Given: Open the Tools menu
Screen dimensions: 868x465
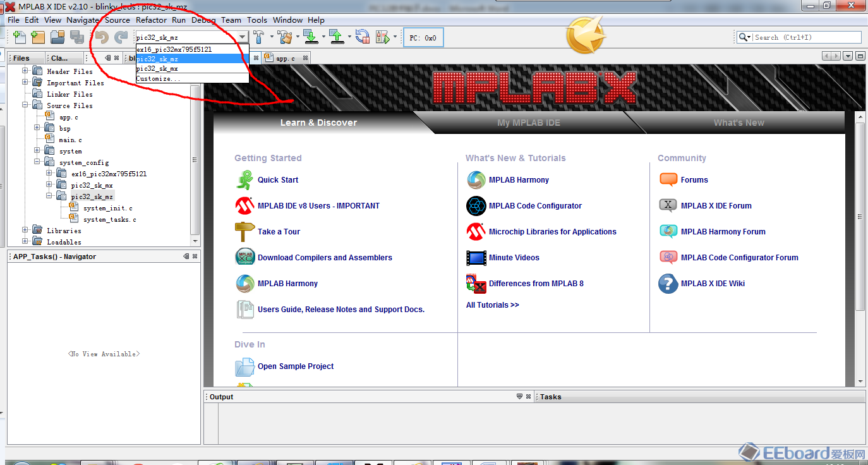Looking at the screenshot, I should pyautogui.click(x=257, y=20).
